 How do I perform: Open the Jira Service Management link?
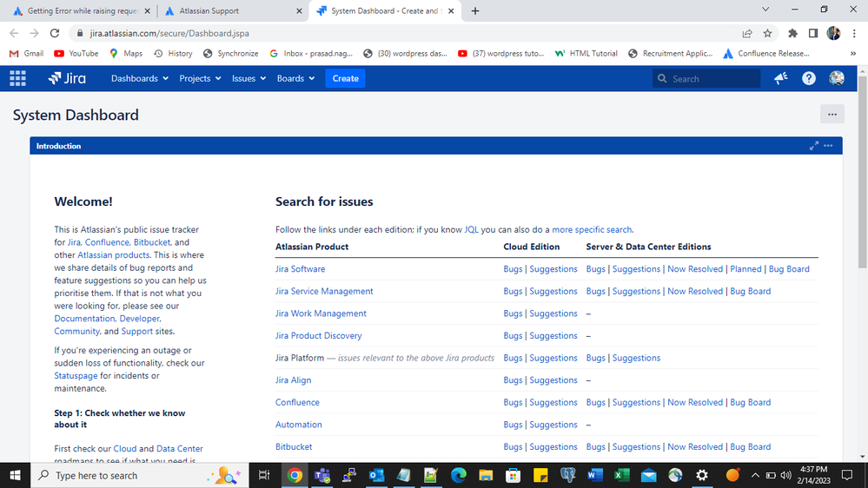coord(324,291)
